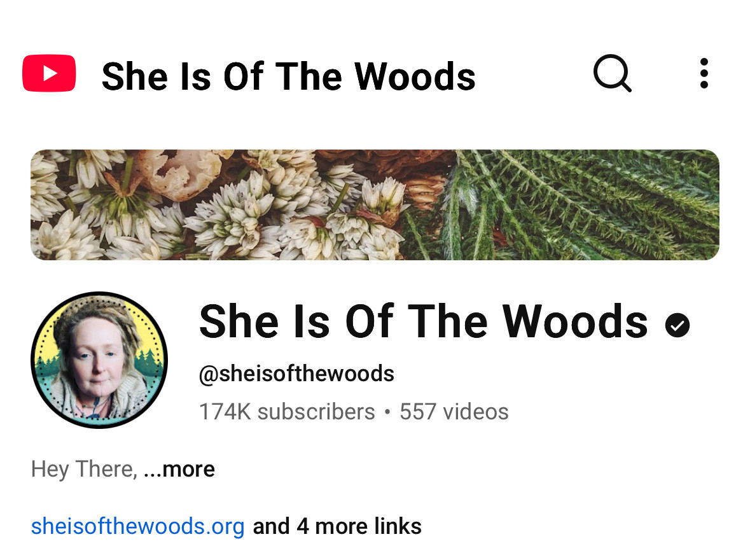The image size is (750, 560).
Task: Open the sheisofthewoods.org link
Action: (x=138, y=526)
